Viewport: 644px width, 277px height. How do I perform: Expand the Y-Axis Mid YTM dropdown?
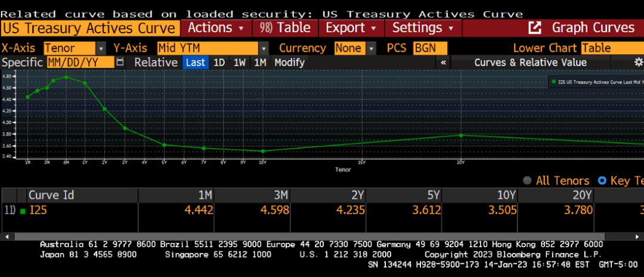(x=264, y=48)
